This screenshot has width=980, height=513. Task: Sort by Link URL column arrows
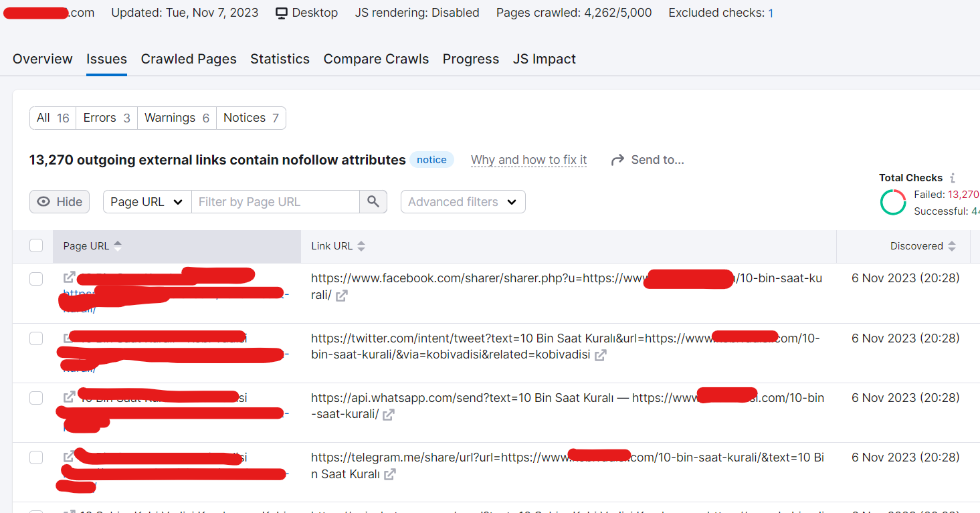361,246
